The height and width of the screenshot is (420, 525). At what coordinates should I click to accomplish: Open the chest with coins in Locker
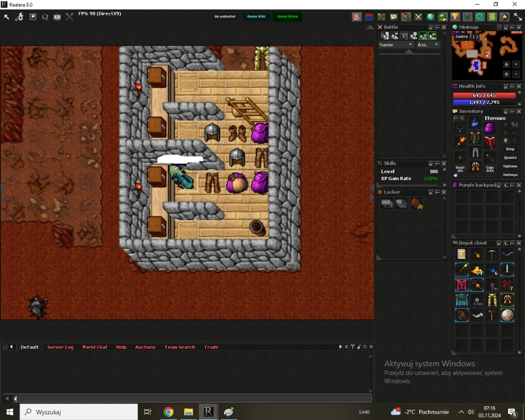pos(417,203)
